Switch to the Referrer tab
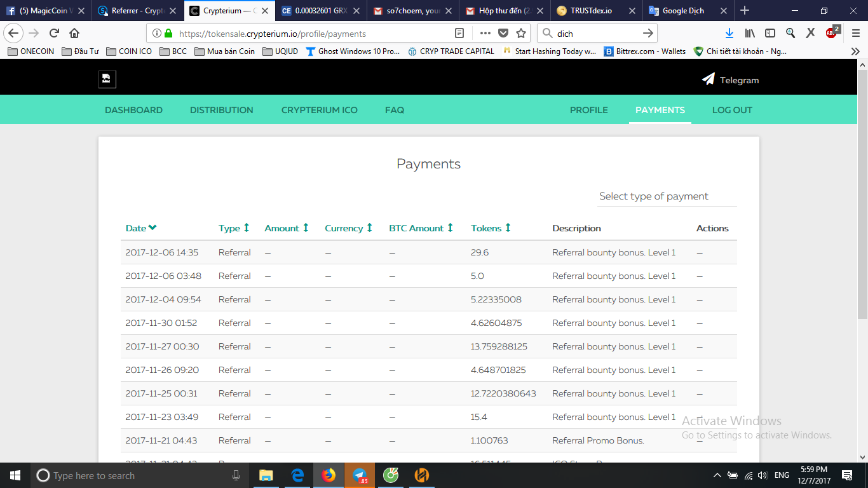 pyautogui.click(x=138, y=11)
